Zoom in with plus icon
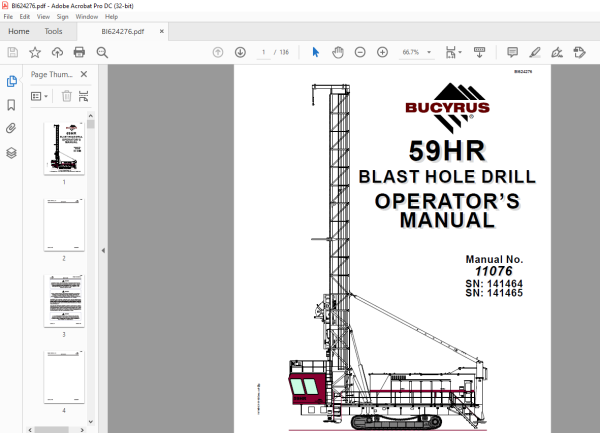This screenshot has height=433, width=600. point(382,52)
